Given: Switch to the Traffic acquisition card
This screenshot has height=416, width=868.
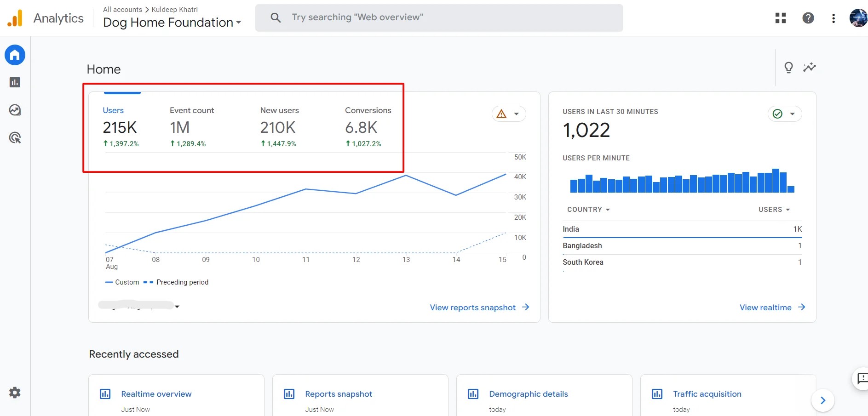Looking at the screenshot, I should [707, 394].
